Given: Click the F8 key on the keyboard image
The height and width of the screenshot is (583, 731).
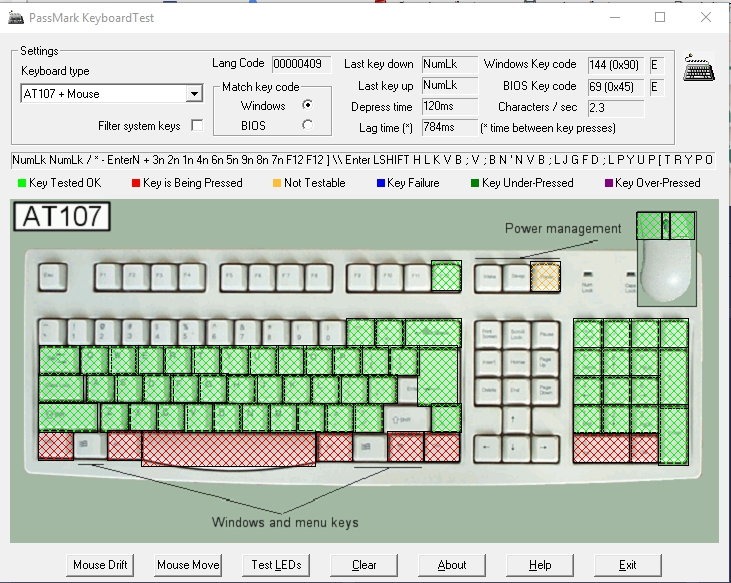Looking at the screenshot, I should click(318, 277).
